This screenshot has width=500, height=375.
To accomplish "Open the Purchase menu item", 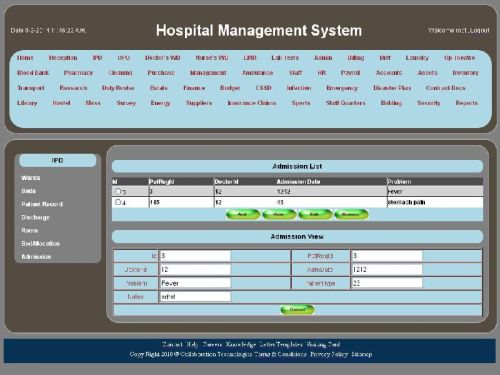I will 161,73.
